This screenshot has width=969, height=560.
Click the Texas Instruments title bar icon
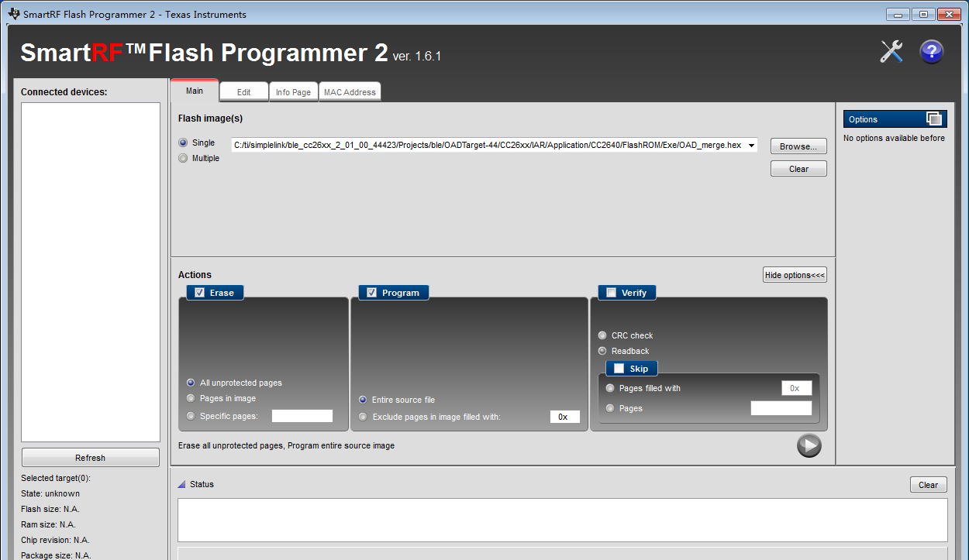[x=13, y=14]
